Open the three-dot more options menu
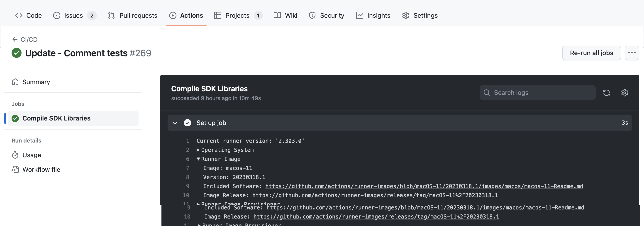Viewport: 644px width, 226px height. click(x=632, y=53)
